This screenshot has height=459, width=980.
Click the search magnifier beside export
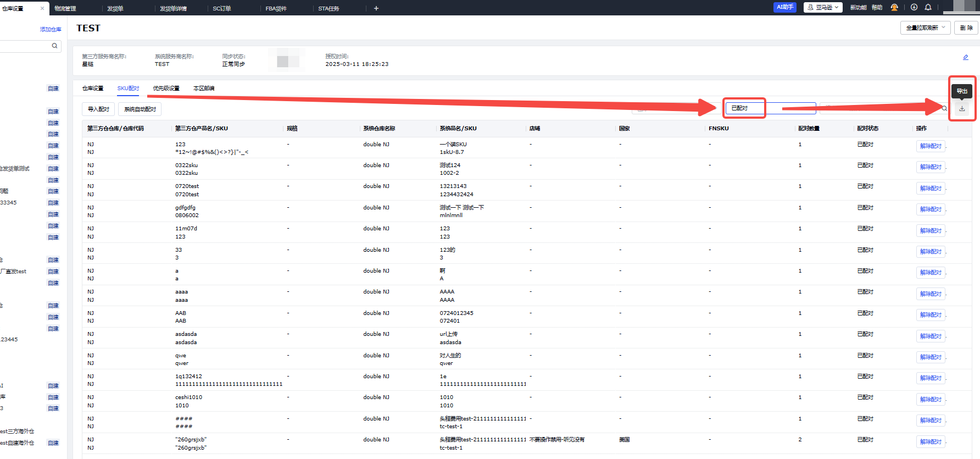coord(944,108)
